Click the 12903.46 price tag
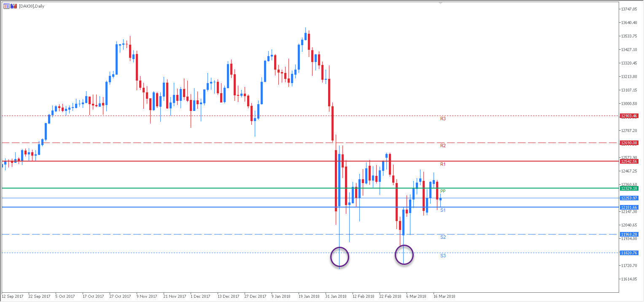Image resolution: width=644 pixels, height=302 pixels. (x=629, y=116)
